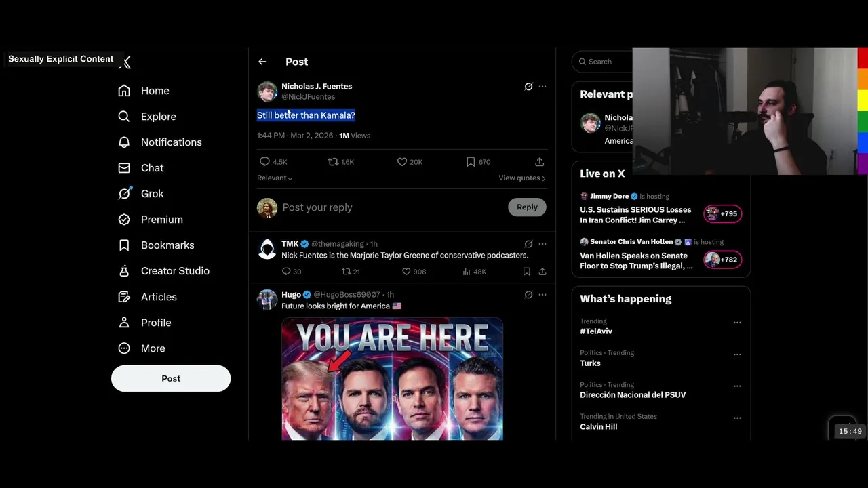Select Notifications menu label

point(172,142)
